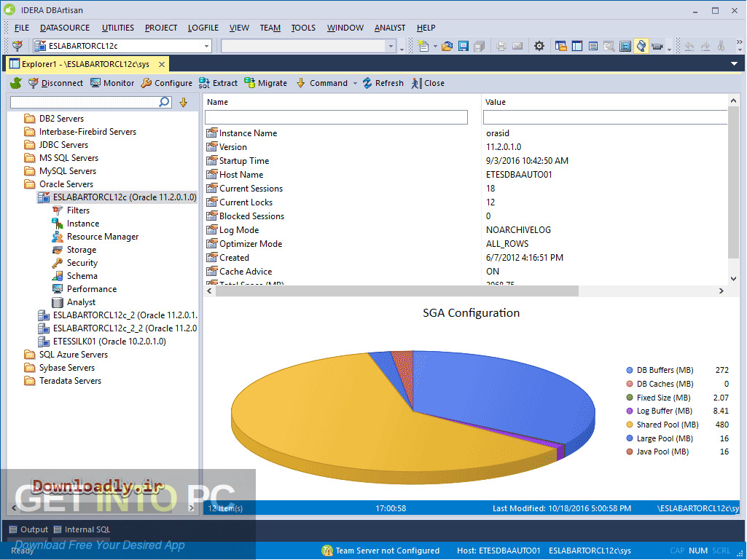
Task: Open Options via the gear icon
Action: pos(539,46)
